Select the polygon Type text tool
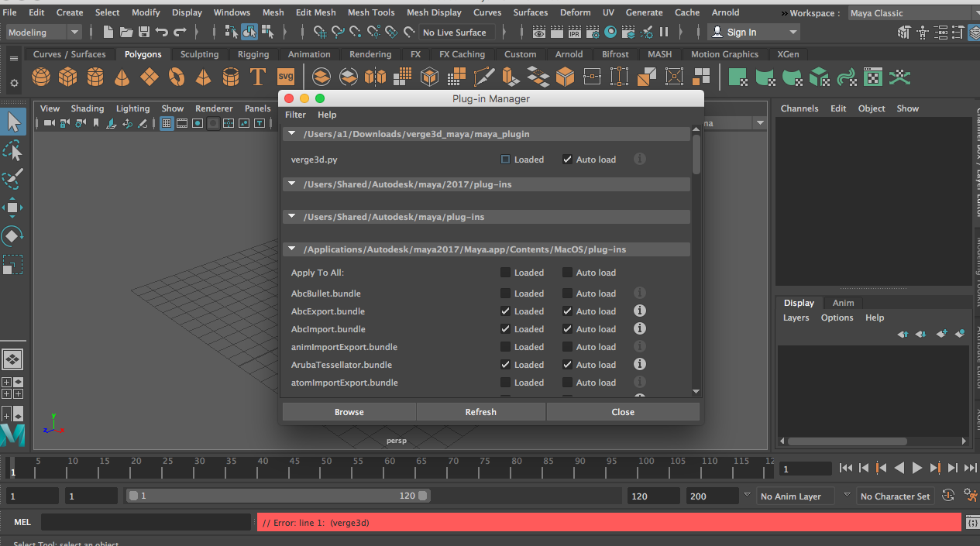This screenshot has height=546, width=980. pyautogui.click(x=257, y=77)
